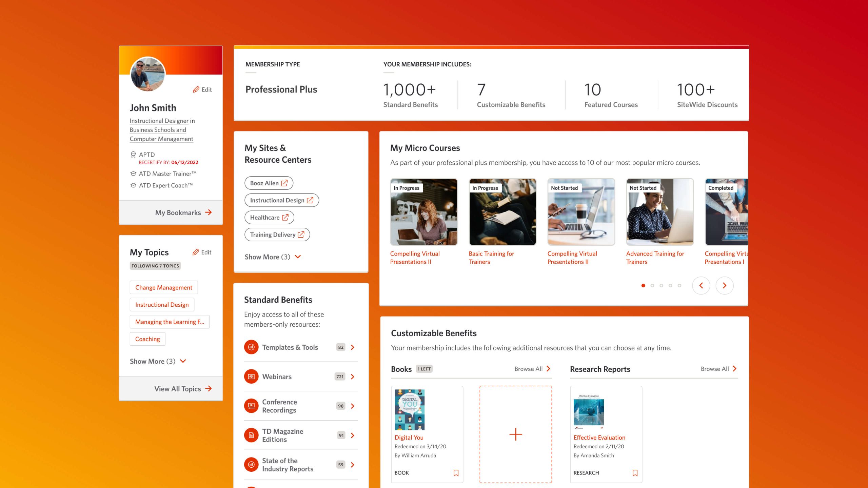
Task: Select the Templates & Tools circular icon
Action: pyautogui.click(x=251, y=347)
